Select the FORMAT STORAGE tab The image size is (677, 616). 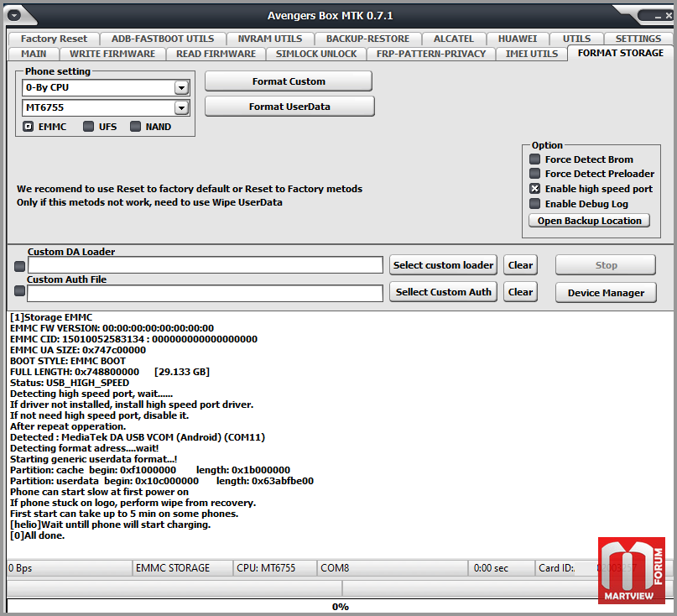tap(621, 53)
